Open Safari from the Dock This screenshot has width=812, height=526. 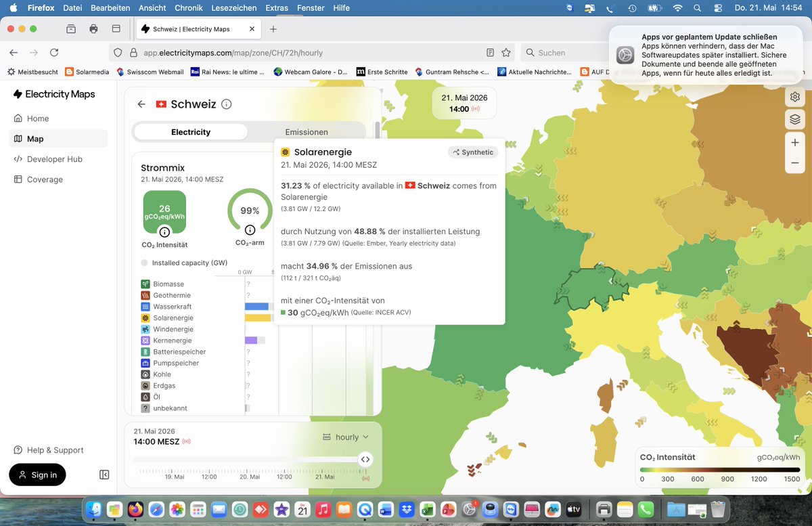(156, 509)
